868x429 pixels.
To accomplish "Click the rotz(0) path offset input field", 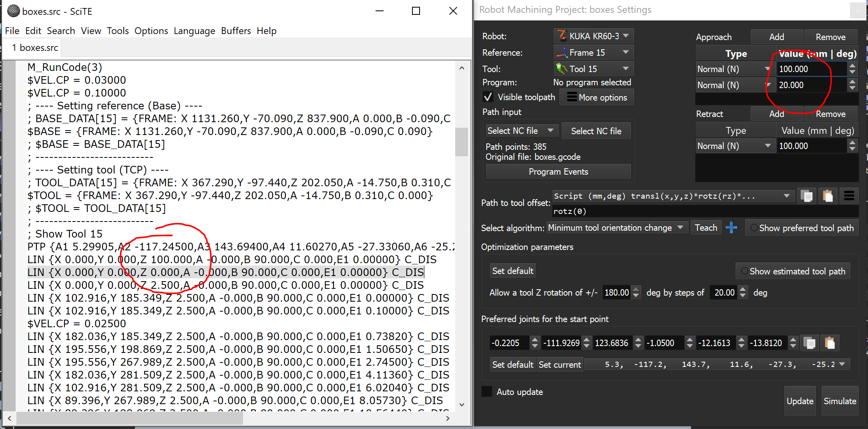I will point(705,211).
